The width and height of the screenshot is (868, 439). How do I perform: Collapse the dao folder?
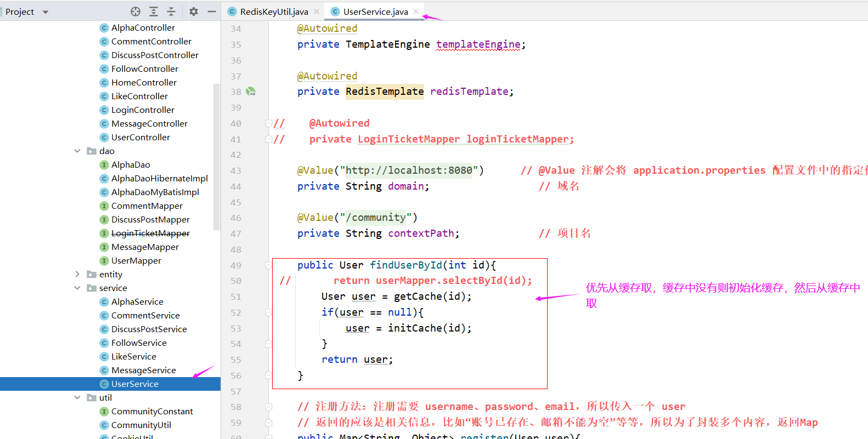77,151
